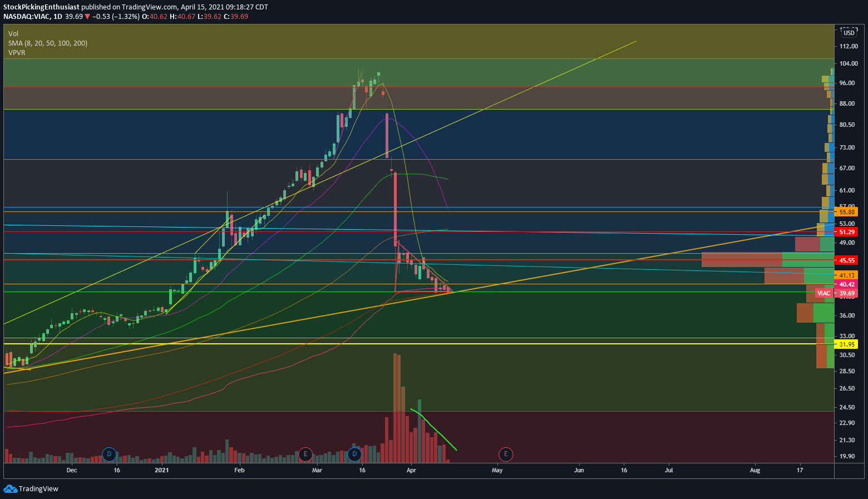868x499 pixels.
Task: Click the Jun label on time axis
Action: [579, 470]
